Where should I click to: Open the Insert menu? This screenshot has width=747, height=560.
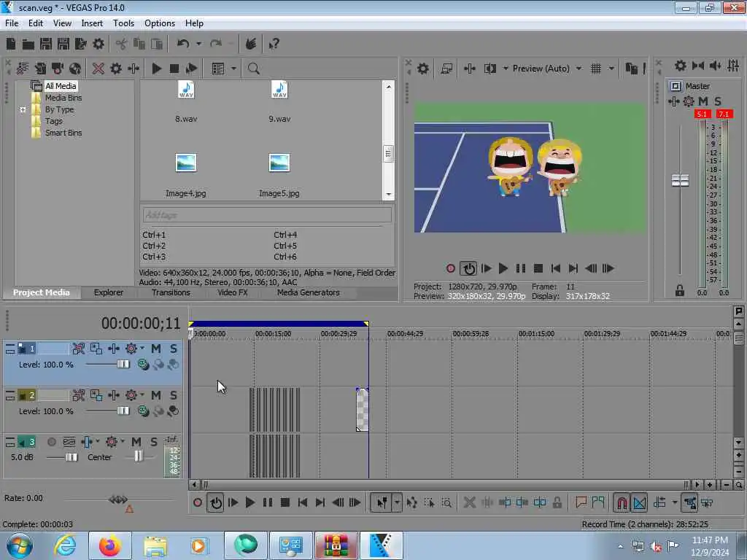point(92,23)
